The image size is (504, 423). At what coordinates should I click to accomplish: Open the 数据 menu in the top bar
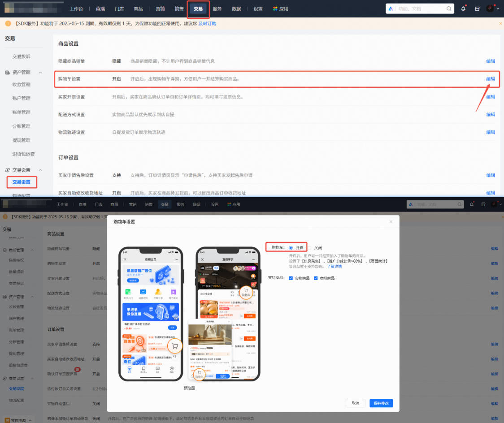[x=235, y=8]
